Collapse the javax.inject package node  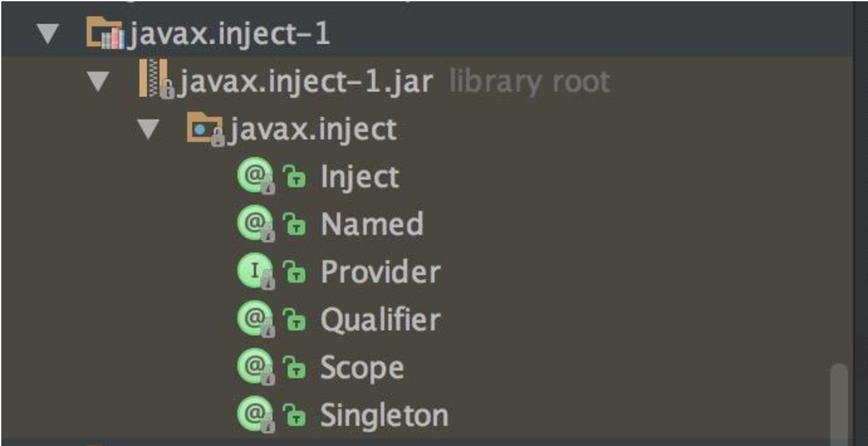pos(149,130)
